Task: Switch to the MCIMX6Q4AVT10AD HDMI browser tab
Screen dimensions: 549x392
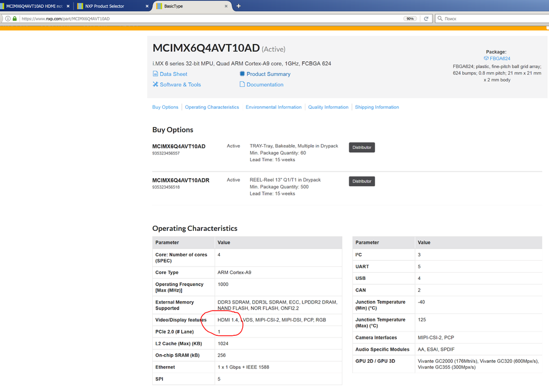Action: (x=34, y=6)
